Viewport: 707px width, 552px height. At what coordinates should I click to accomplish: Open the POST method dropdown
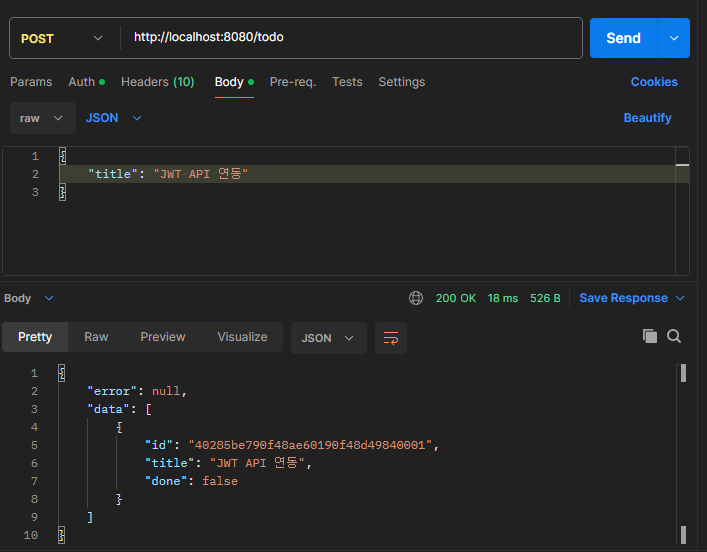click(61, 38)
